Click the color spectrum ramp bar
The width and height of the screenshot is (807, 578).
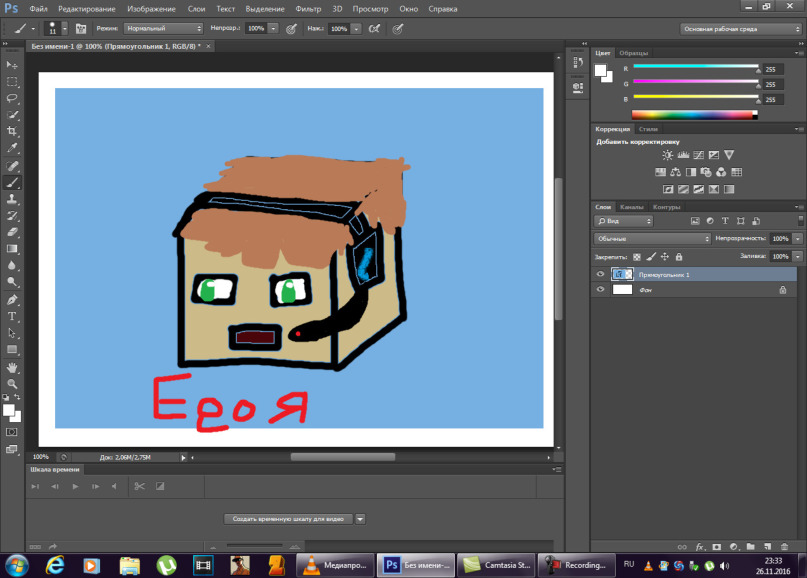tap(690, 115)
